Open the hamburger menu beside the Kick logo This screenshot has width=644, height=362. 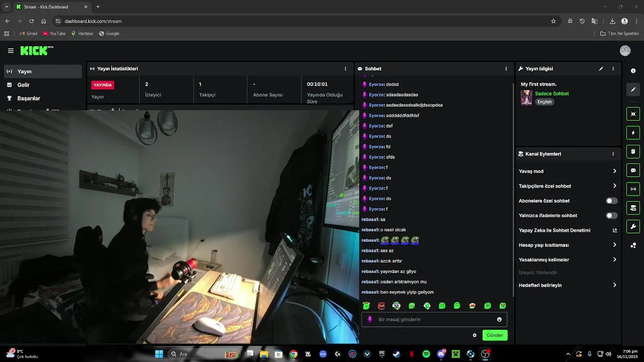11,51
